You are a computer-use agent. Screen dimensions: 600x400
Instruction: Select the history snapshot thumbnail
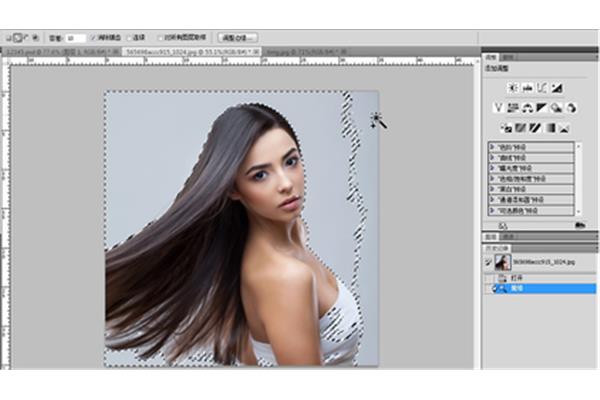point(503,262)
